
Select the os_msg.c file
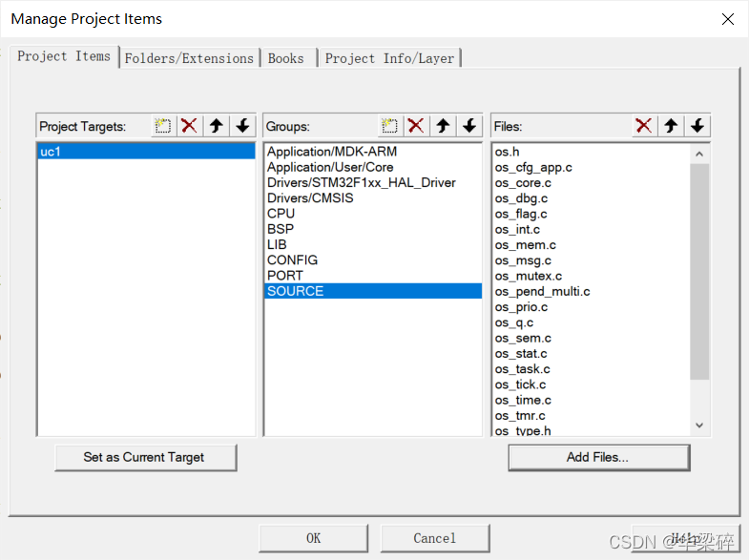pos(592,260)
